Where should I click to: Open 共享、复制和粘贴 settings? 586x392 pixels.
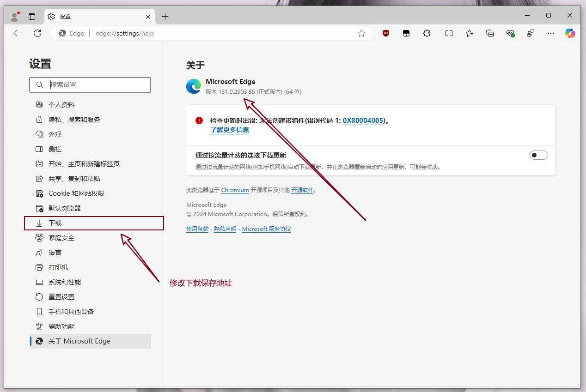(x=90, y=179)
